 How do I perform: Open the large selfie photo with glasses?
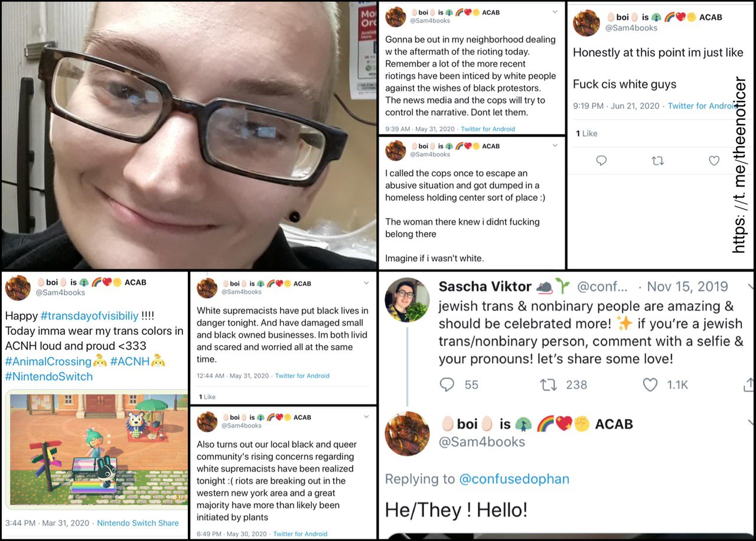(x=189, y=135)
